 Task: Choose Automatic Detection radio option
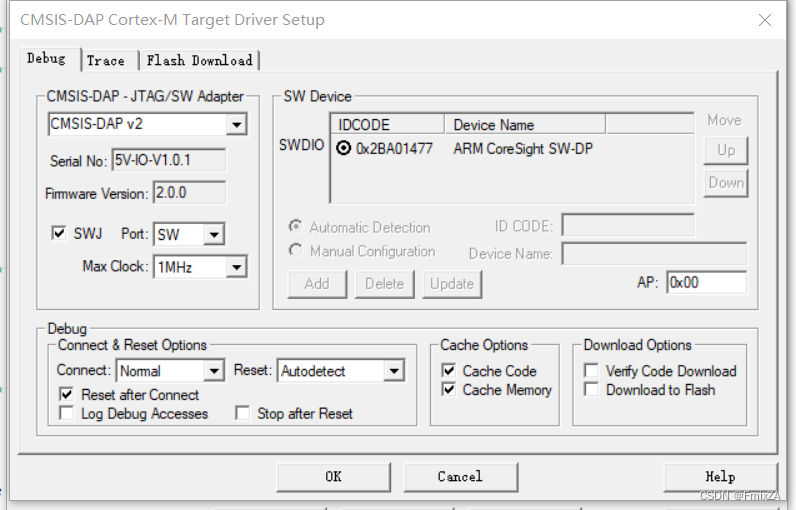tap(295, 226)
